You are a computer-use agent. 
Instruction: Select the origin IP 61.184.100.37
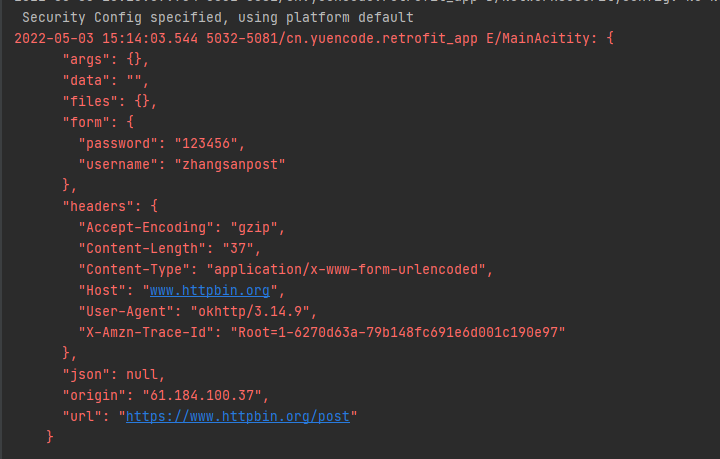click(x=204, y=394)
